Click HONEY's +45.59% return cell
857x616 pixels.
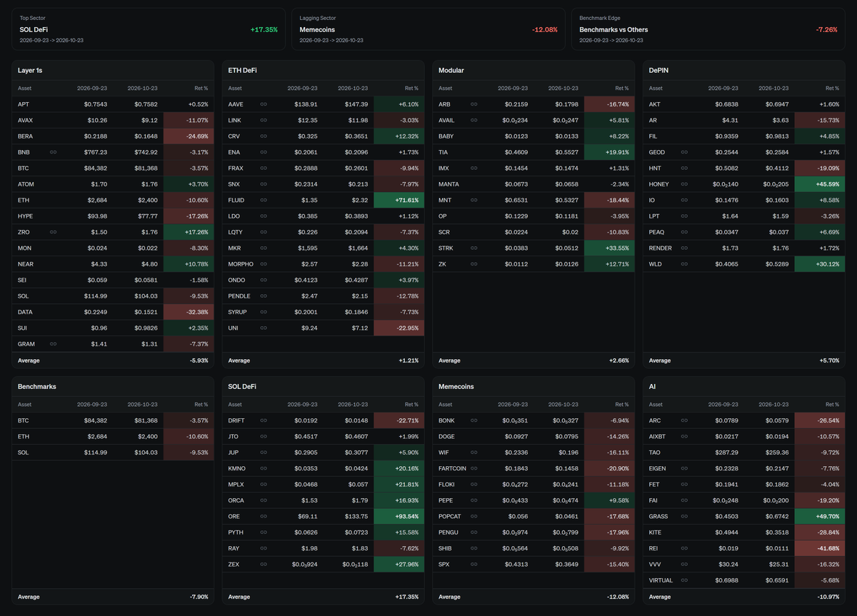click(x=820, y=184)
